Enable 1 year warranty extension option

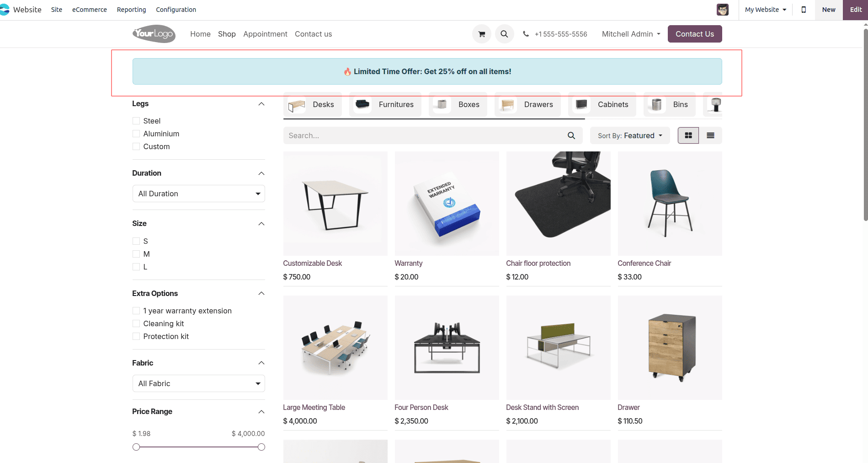pos(136,311)
